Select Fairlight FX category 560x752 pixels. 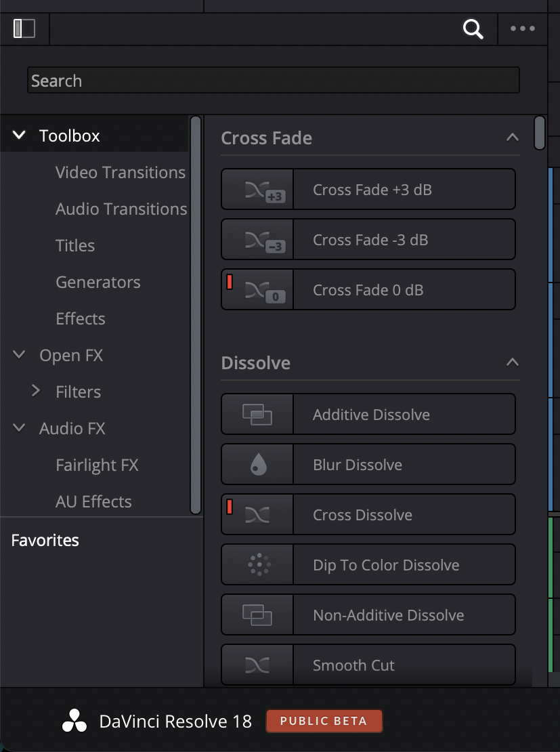point(97,465)
